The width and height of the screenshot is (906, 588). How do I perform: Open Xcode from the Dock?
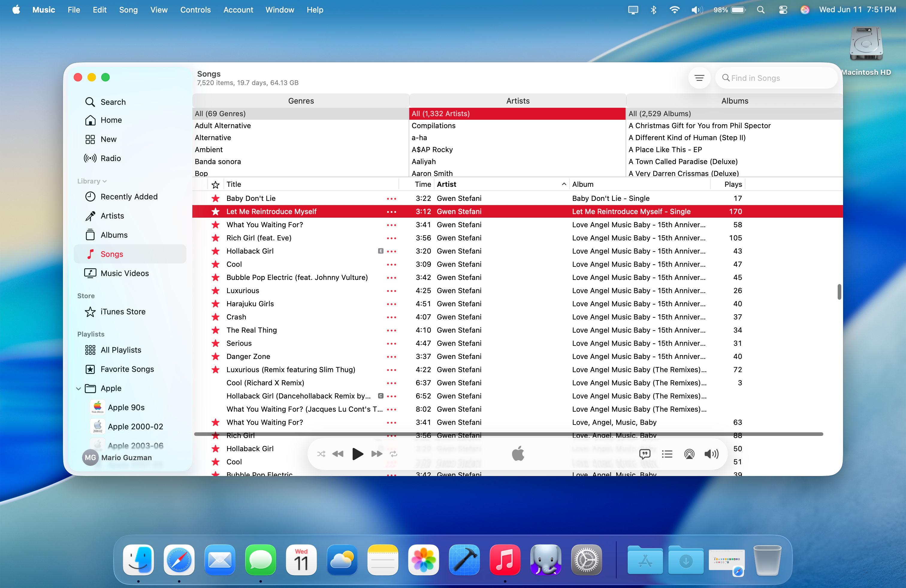464,560
